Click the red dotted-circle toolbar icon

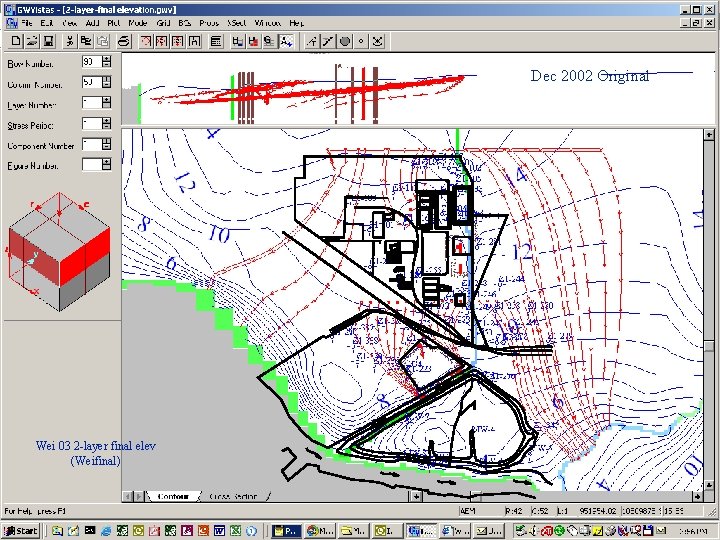[x=146, y=41]
